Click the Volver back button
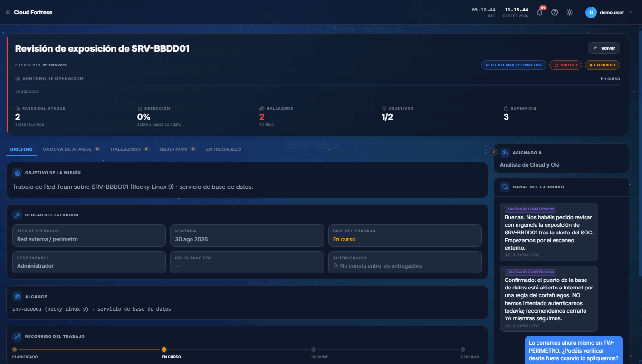Screen dimensions: 642x364 point(604,48)
